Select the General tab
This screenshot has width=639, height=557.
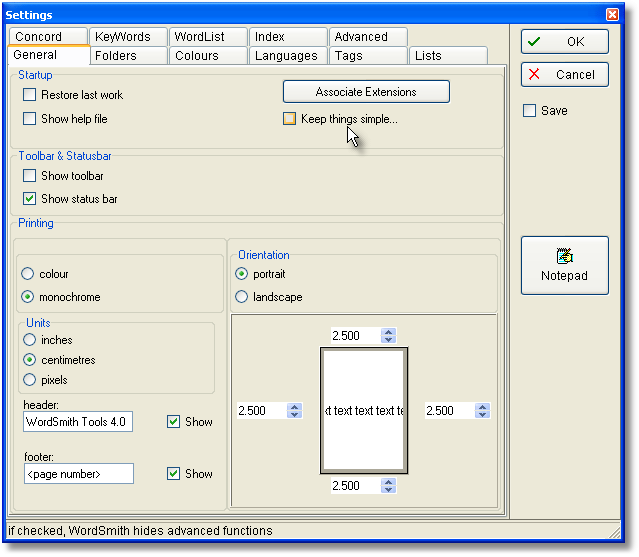coord(48,55)
